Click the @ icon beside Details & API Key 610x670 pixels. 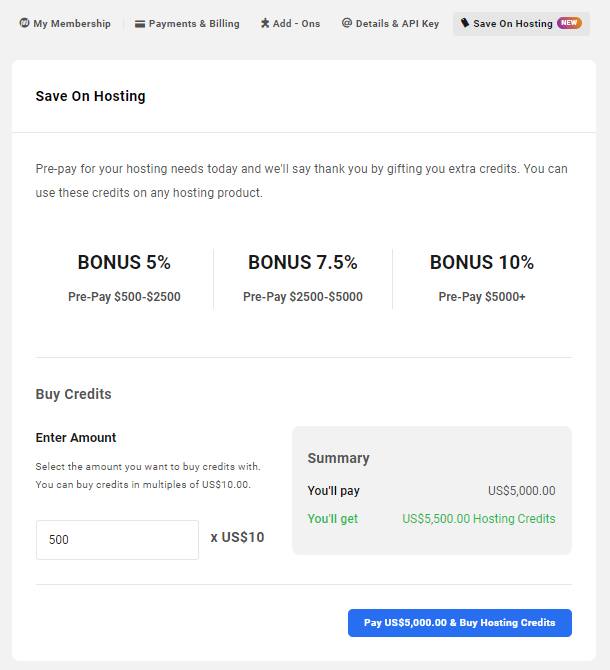(347, 23)
